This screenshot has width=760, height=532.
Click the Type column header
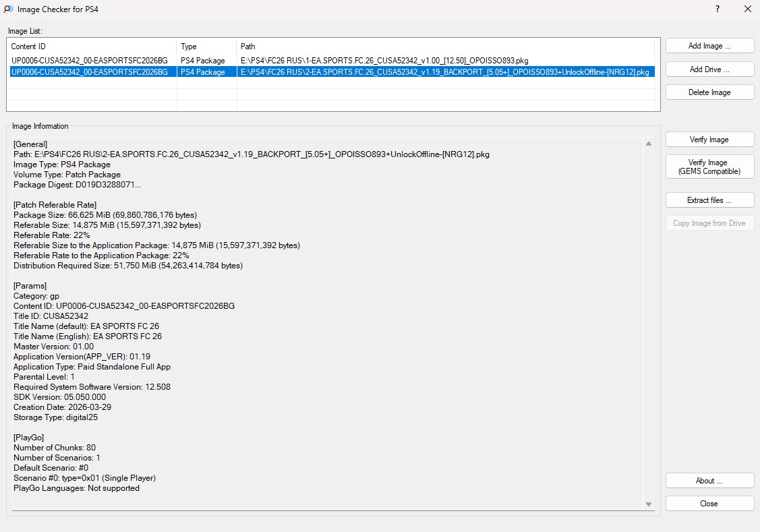[206, 47]
